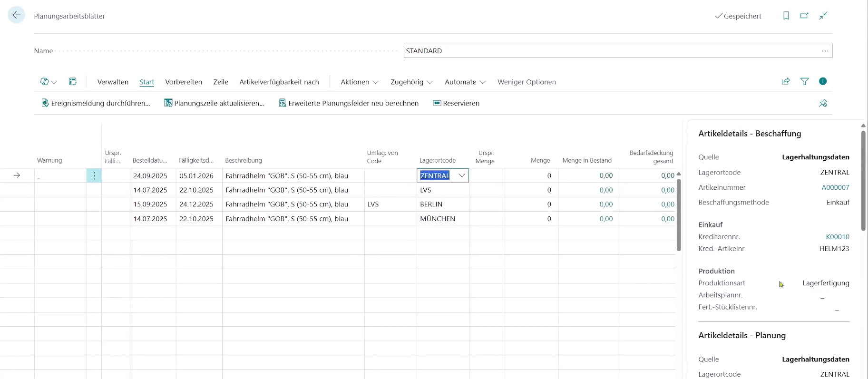Click the edit list icon
This screenshot has width=868, height=379.
(x=73, y=82)
